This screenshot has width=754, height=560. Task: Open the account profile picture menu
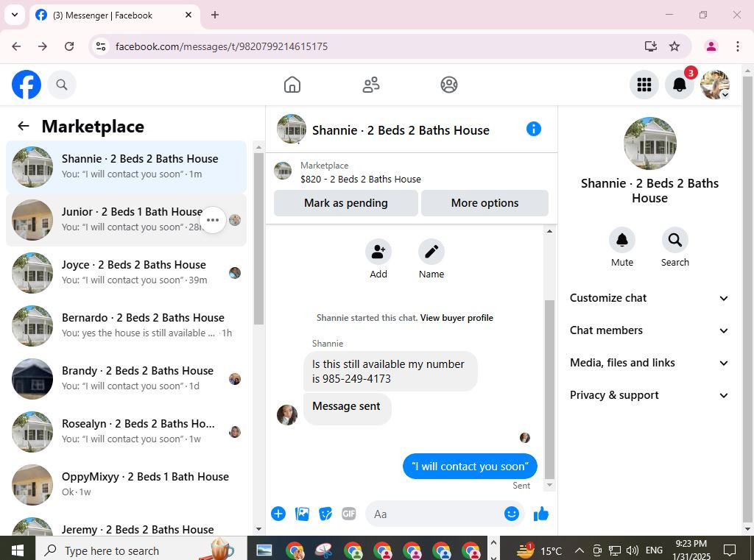(714, 85)
